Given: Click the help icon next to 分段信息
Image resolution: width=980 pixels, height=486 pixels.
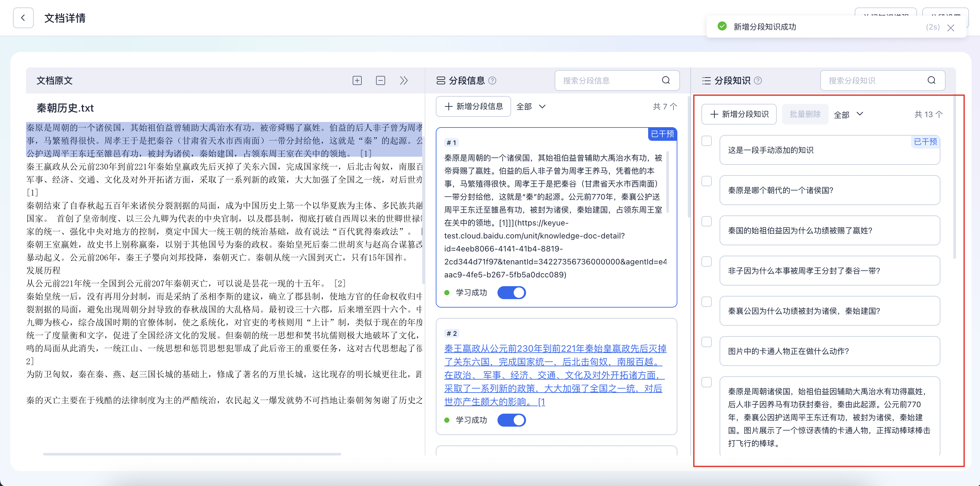Looking at the screenshot, I should (492, 80).
